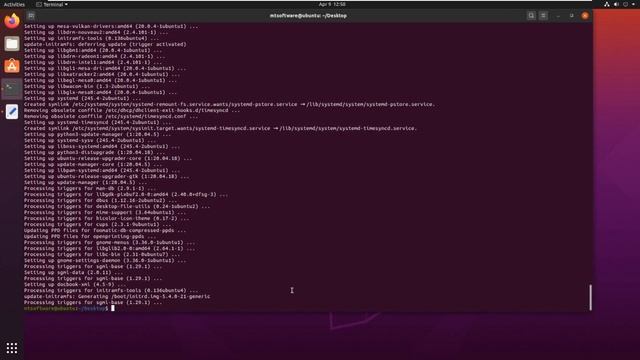The height and width of the screenshot is (360, 640).
Task: Click the line 'Setting up libwacom-bin'
Action: (x=87, y=87)
